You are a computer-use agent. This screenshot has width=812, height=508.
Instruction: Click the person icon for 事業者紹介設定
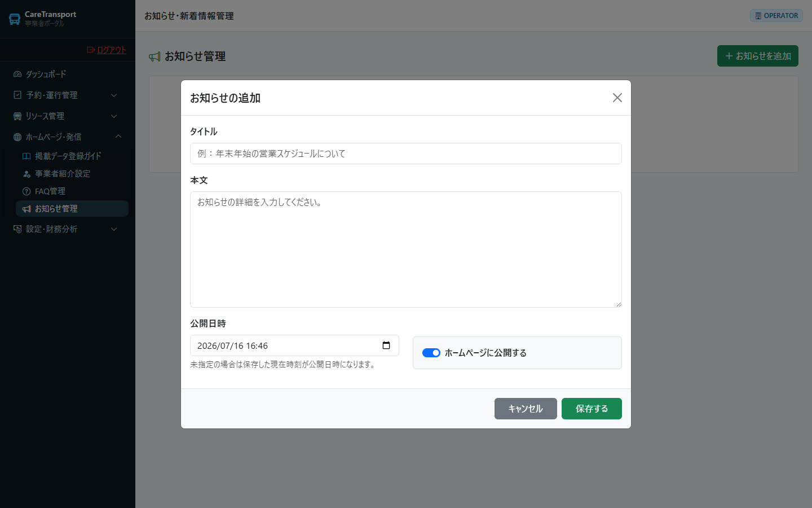27,174
